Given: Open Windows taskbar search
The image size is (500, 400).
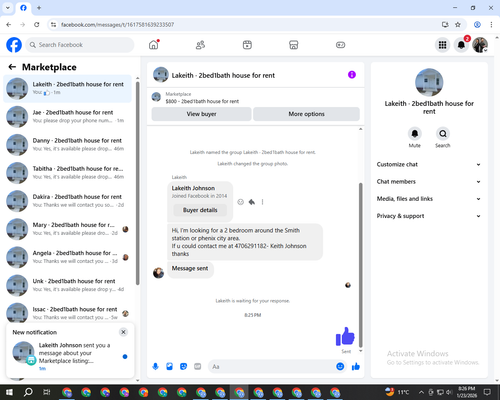Looking at the screenshot, I should click(x=28, y=392).
